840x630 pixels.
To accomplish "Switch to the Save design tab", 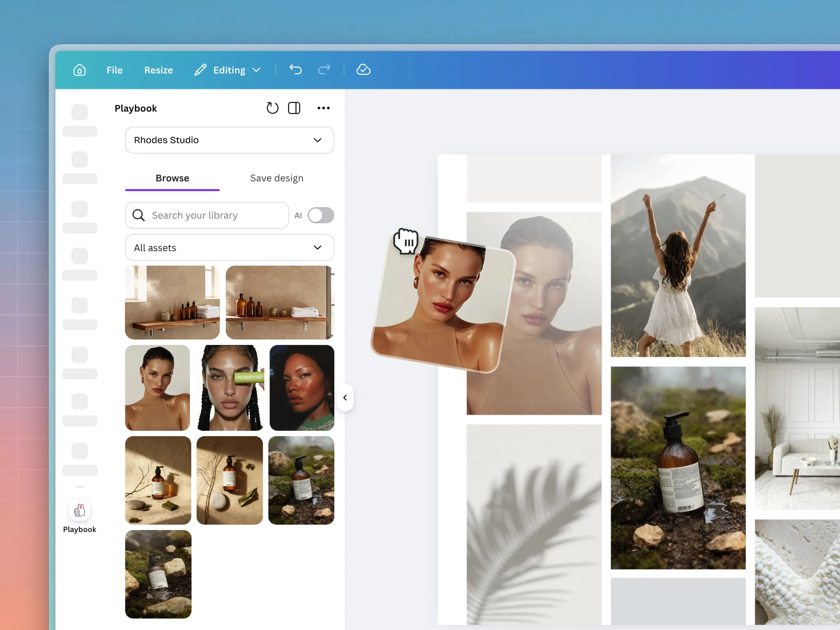I will point(277,178).
